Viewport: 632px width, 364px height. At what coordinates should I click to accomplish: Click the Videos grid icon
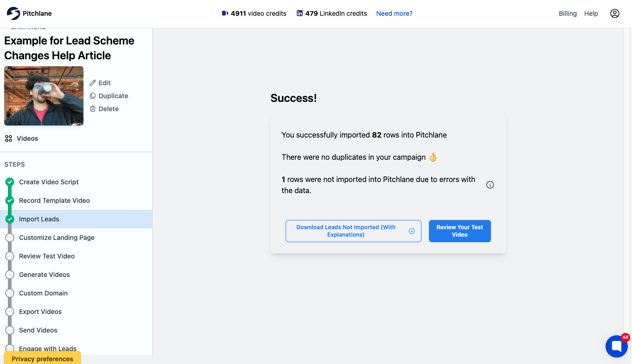click(8, 138)
